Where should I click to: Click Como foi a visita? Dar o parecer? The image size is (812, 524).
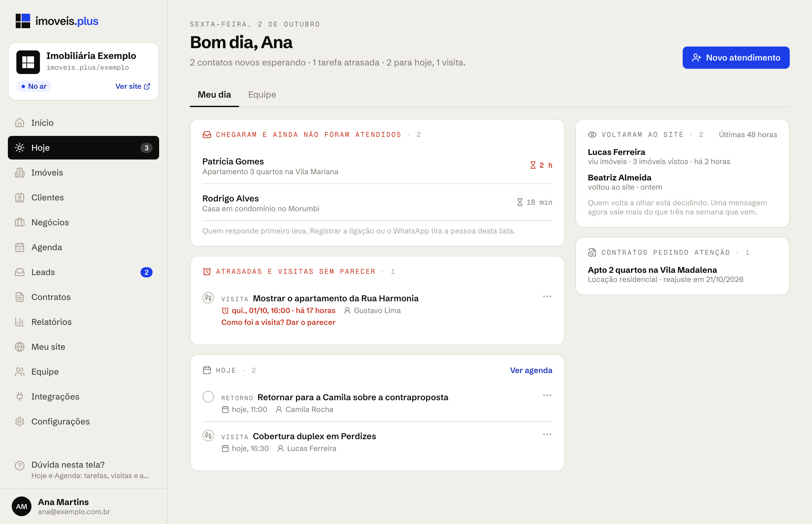pos(278,322)
